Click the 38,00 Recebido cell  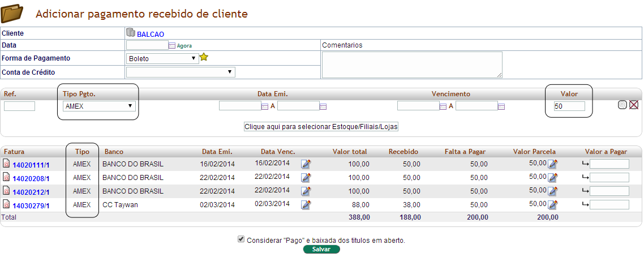click(412, 204)
